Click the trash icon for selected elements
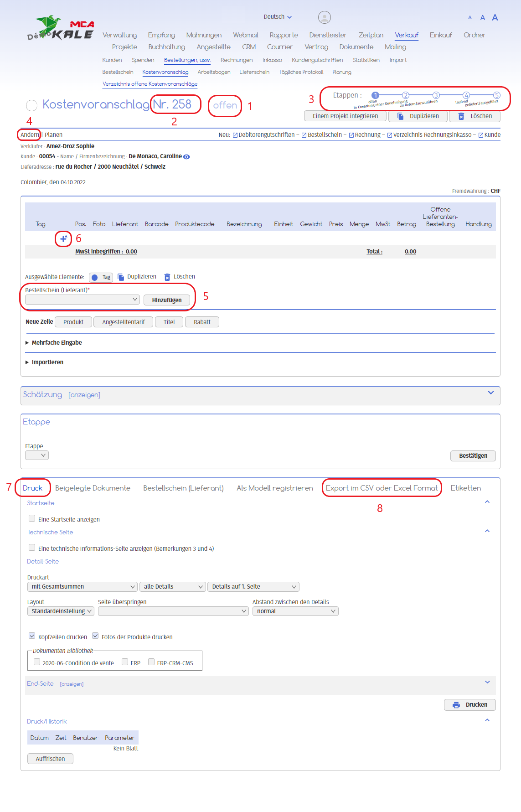Image resolution: width=521 pixels, height=812 pixels. [x=167, y=277]
